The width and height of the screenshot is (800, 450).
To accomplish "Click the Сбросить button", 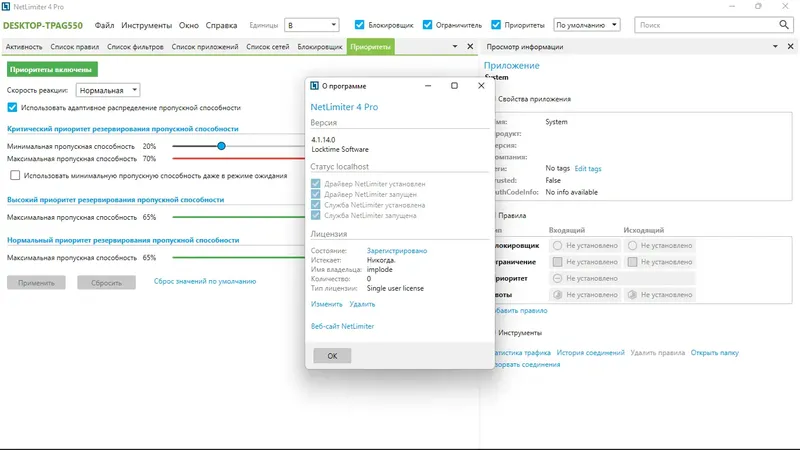I will tap(107, 283).
